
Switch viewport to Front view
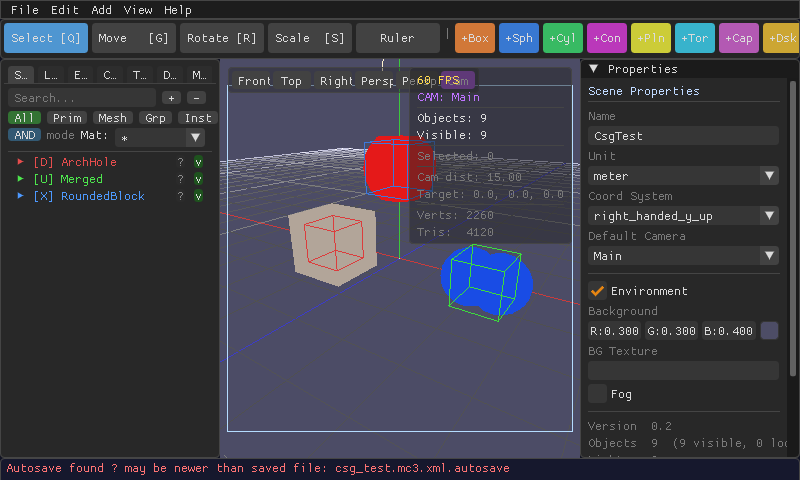click(252, 81)
